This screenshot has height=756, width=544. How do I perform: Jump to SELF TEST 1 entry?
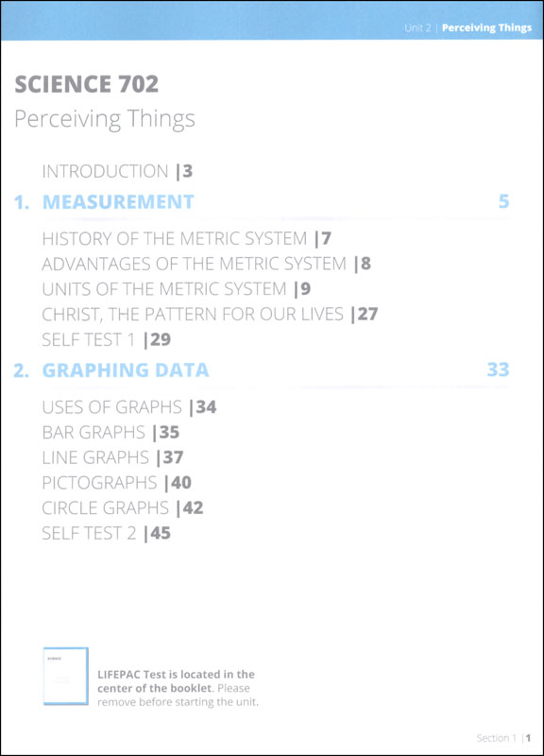click(107, 339)
